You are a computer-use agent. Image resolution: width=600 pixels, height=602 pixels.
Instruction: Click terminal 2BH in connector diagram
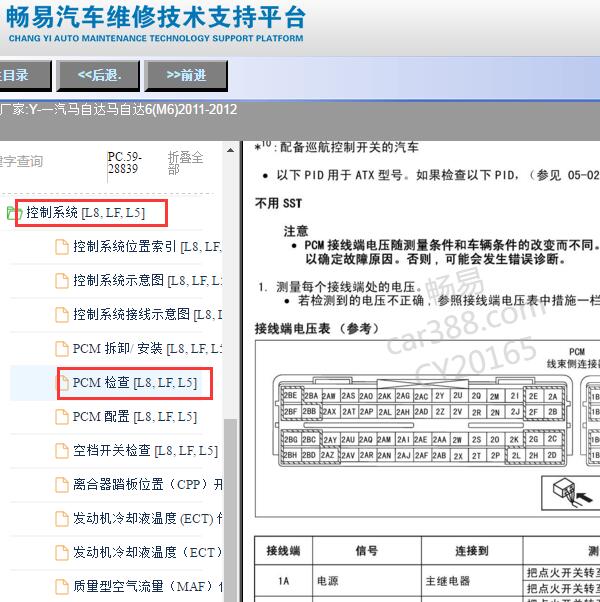tap(290, 455)
